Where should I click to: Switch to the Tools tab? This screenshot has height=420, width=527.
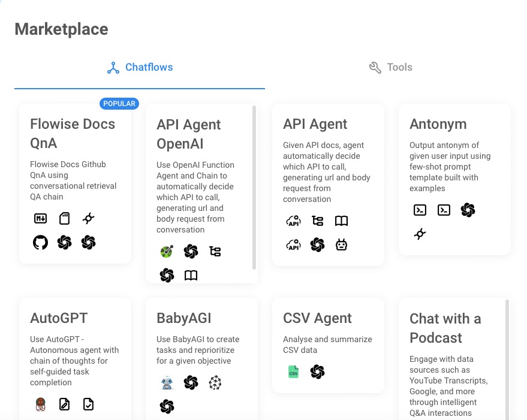390,67
